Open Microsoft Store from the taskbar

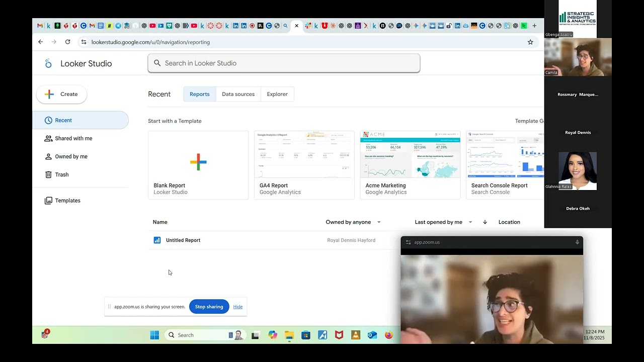305,335
